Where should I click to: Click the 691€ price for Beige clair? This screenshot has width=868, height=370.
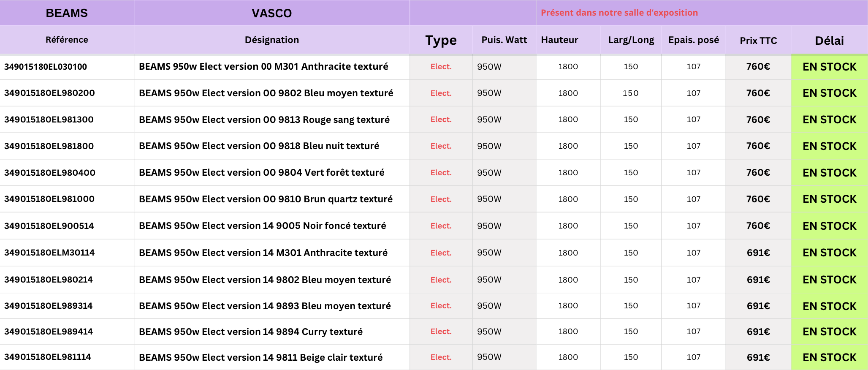click(758, 357)
